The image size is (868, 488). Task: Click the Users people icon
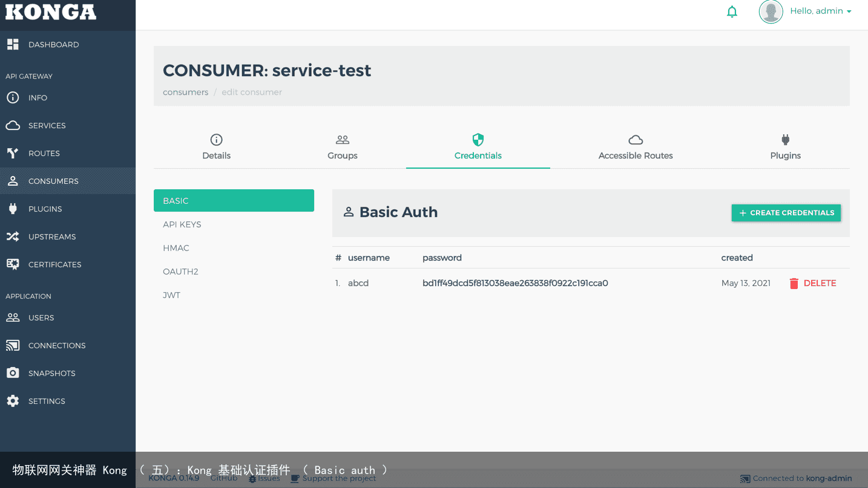[13, 317]
